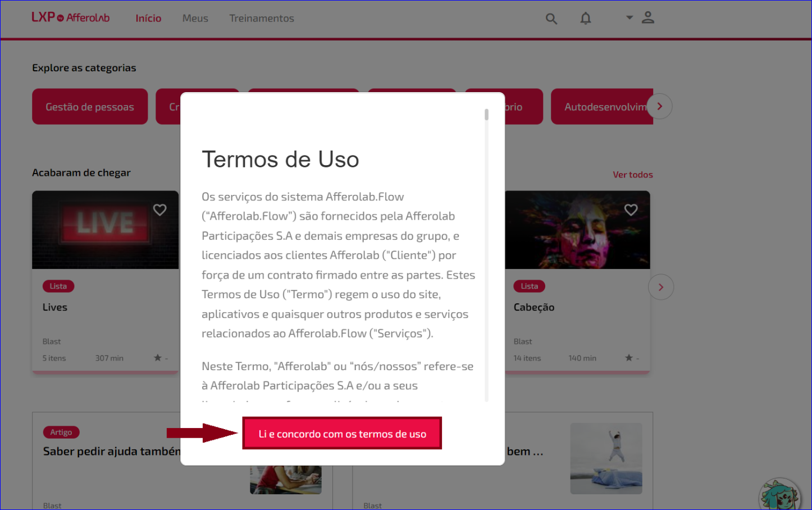Viewport: 812px width, 510px height.
Task: Open the 'Saber pedir ajuda' article title
Action: [112, 452]
